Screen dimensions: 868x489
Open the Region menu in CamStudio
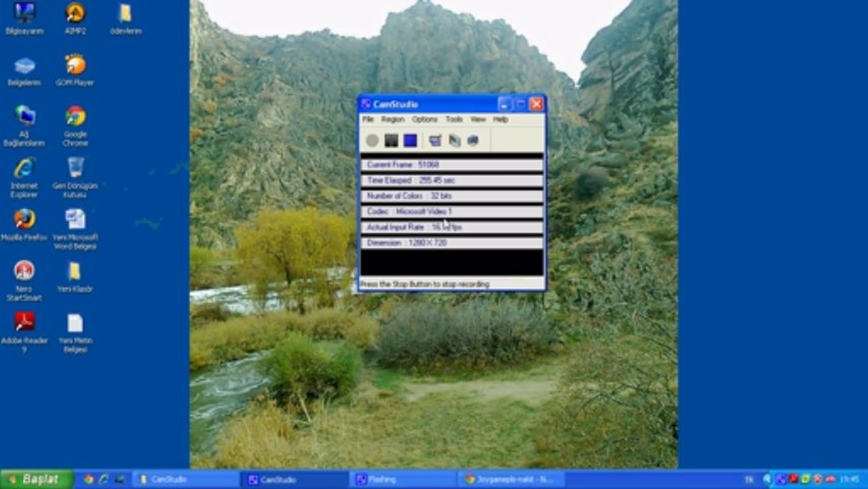click(x=392, y=119)
